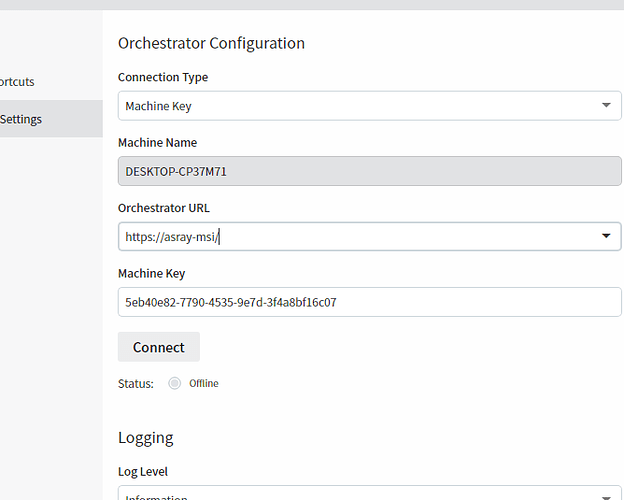Click the Logging section heading
This screenshot has height=500, width=624.
click(x=145, y=437)
